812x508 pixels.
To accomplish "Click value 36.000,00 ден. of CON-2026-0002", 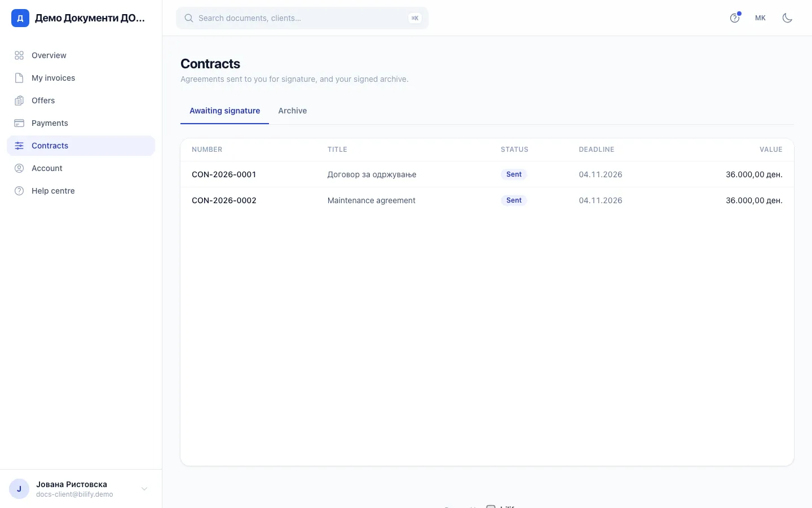I will tap(754, 200).
